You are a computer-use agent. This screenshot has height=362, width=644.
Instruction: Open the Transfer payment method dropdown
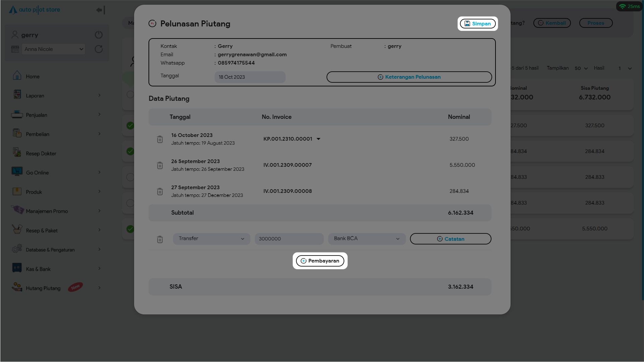(211, 239)
